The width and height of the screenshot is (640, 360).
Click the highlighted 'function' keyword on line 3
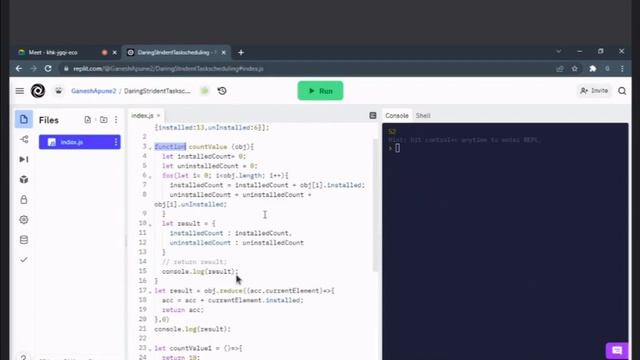point(170,147)
